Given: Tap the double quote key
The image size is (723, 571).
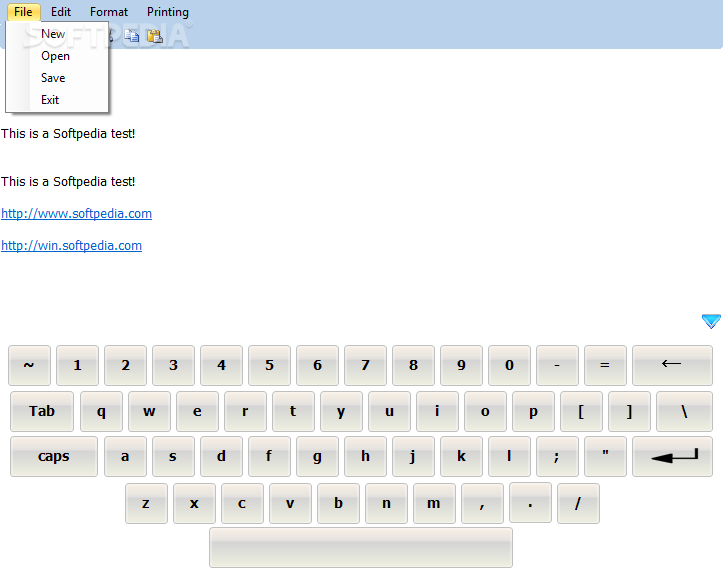Looking at the screenshot, I should pyautogui.click(x=605, y=456).
